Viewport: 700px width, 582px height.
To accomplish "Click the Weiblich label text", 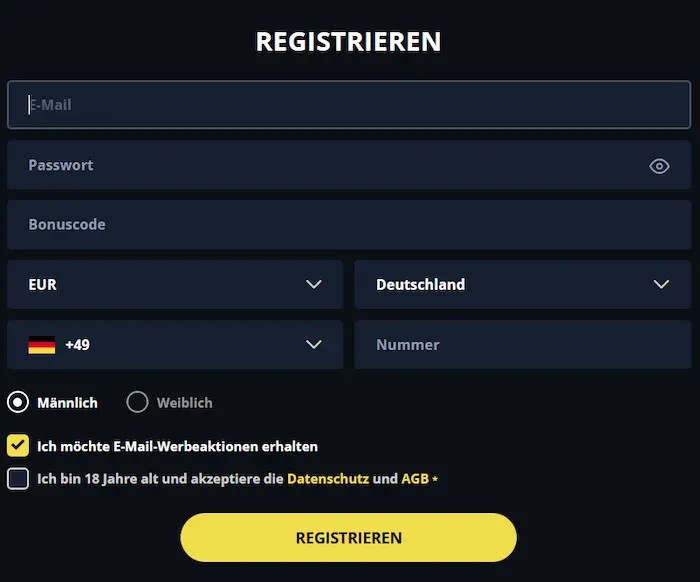I will [x=185, y=403].
